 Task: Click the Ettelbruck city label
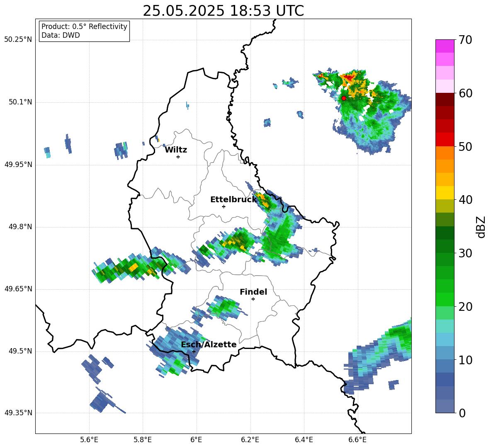(x=233, y=200)
